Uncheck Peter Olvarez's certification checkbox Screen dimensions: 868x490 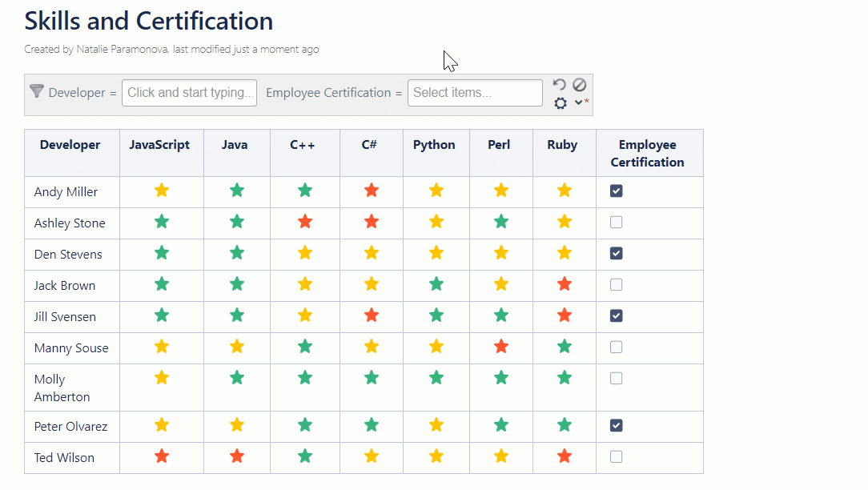617,425
